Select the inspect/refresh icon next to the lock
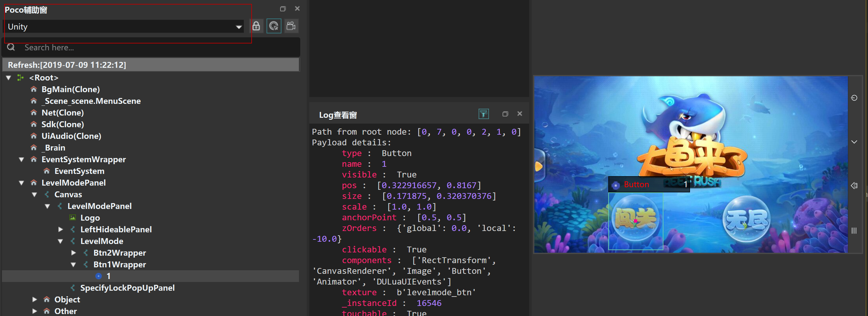This screenshot has width=868, height=316. click(274, 26)
